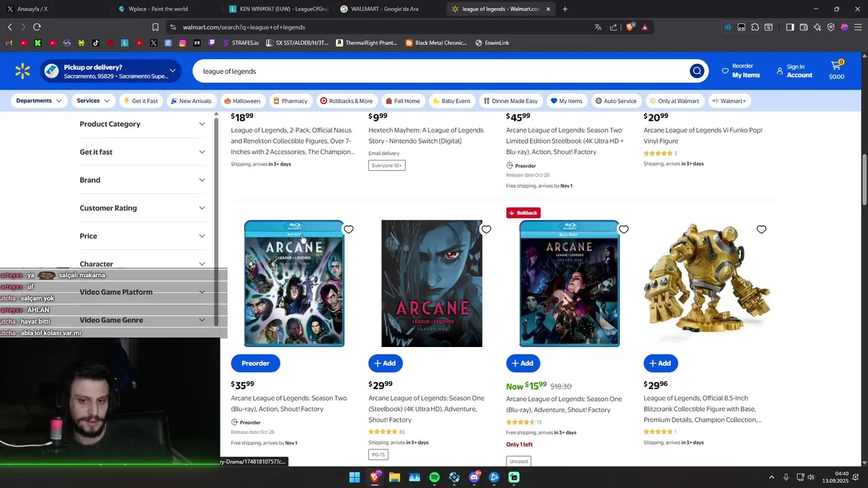The width and height of the screenshot is (868, 488).
Task: Add the $15.99 Arcane Blu-ray to cart
Action: (x=523, y=363)
